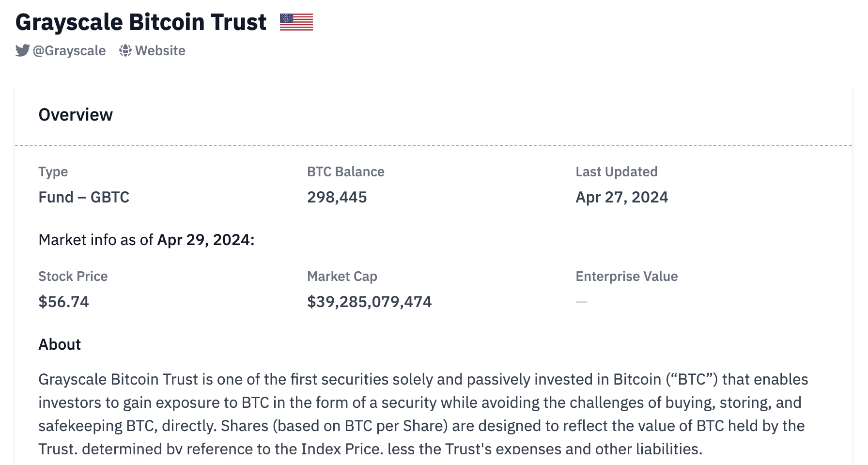Select the $39,285,079,474 market cap value
Viewport: 868px width, 465px height.
click(x=369, y=302)
